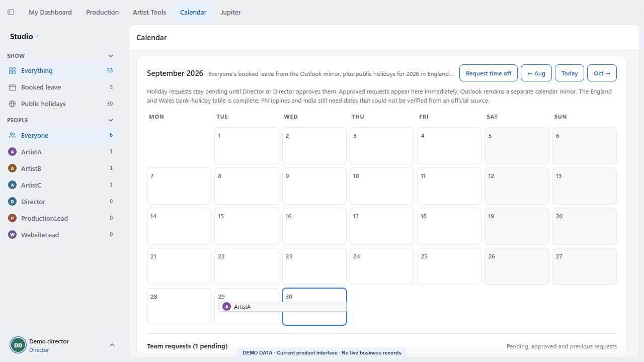Filter by ProductionLead in the People list
The image size is (644, 362).
coord(60,218)
